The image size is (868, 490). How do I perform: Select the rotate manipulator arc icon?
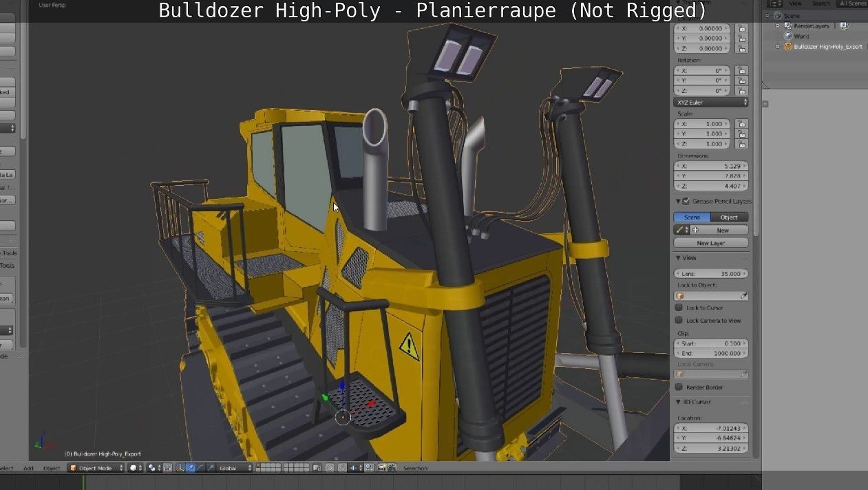201,468
